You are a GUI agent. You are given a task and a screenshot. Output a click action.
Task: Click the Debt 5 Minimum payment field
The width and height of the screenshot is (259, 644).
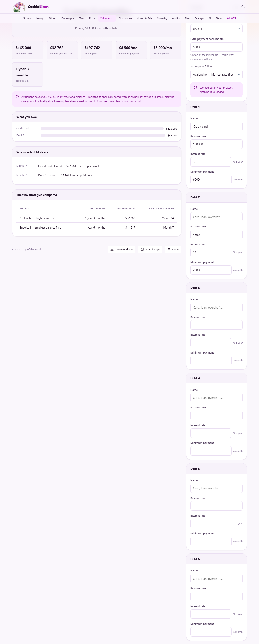click(211, 541)
